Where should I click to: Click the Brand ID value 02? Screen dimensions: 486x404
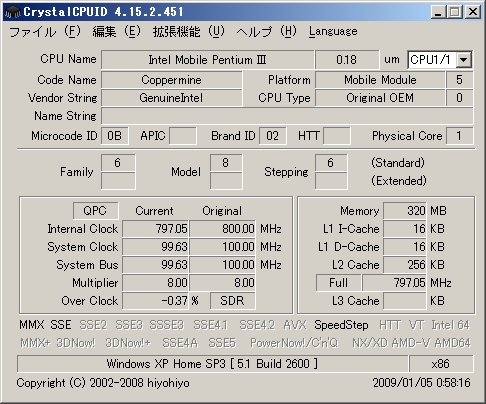(x=273, y=136)
